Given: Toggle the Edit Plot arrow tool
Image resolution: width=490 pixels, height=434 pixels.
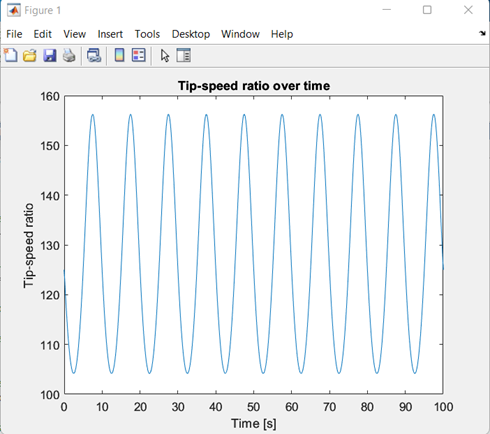Looking at the screenshot, I should (165, 56).
